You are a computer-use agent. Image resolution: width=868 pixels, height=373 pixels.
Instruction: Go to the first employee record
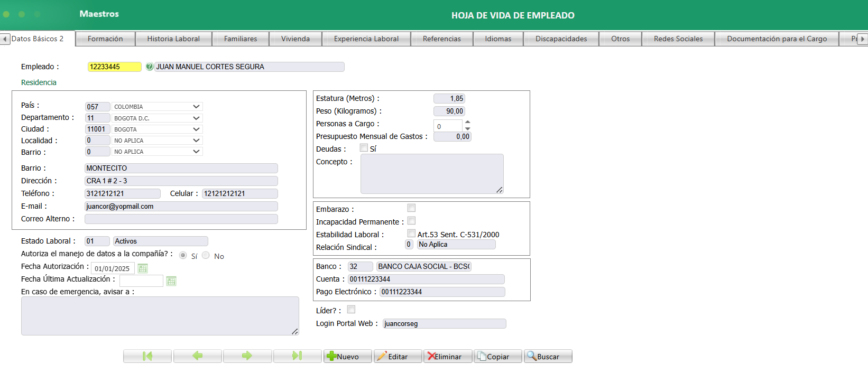coord(147,356)
